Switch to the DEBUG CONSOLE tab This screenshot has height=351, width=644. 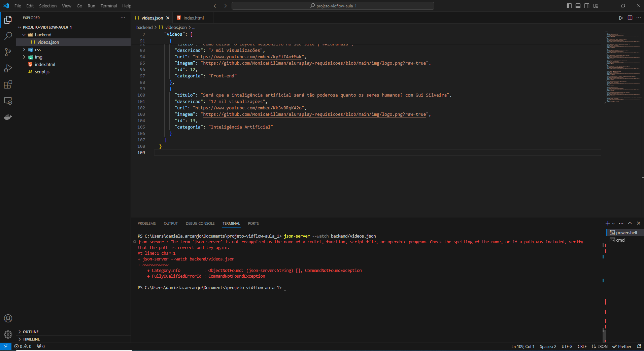coord(200,223)
